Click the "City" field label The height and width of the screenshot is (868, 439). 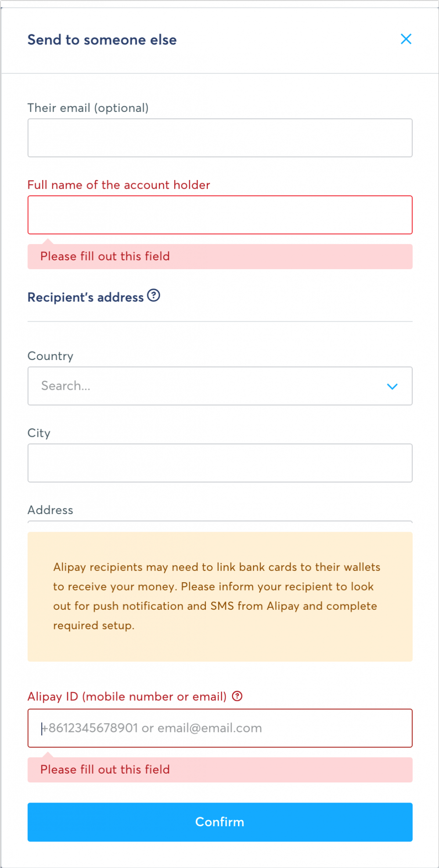click(x=39, y=433)
